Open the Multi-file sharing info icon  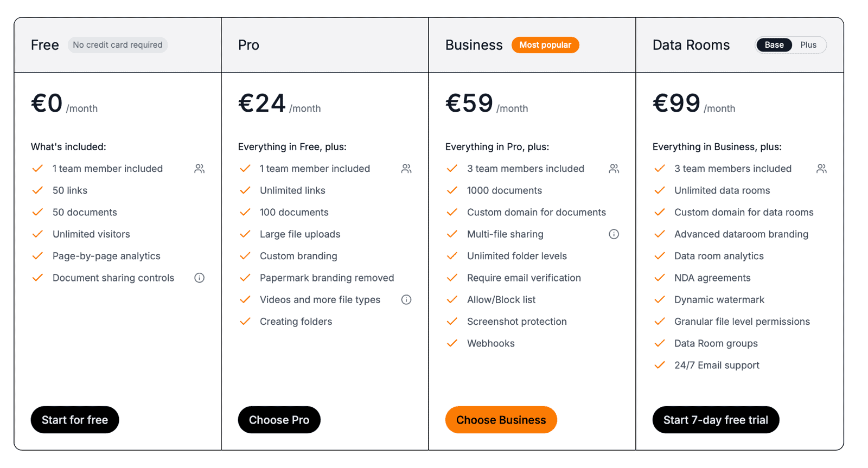[614, 234]
